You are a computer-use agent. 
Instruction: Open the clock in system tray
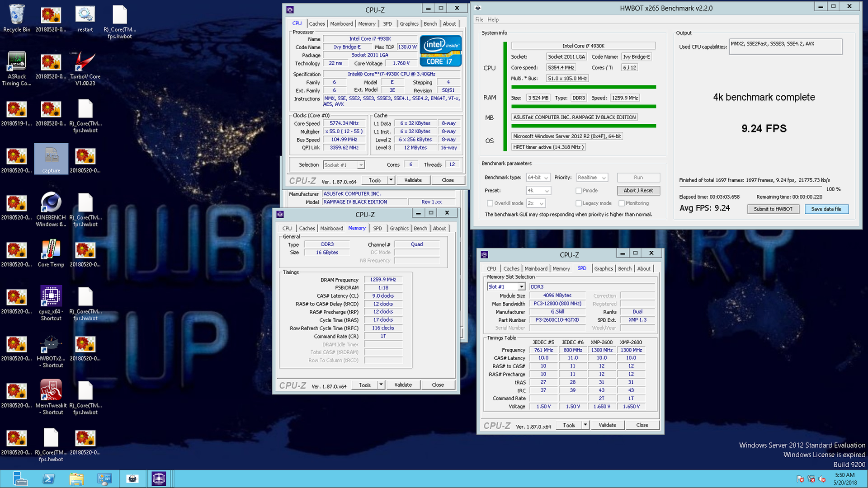click(844, 479)
